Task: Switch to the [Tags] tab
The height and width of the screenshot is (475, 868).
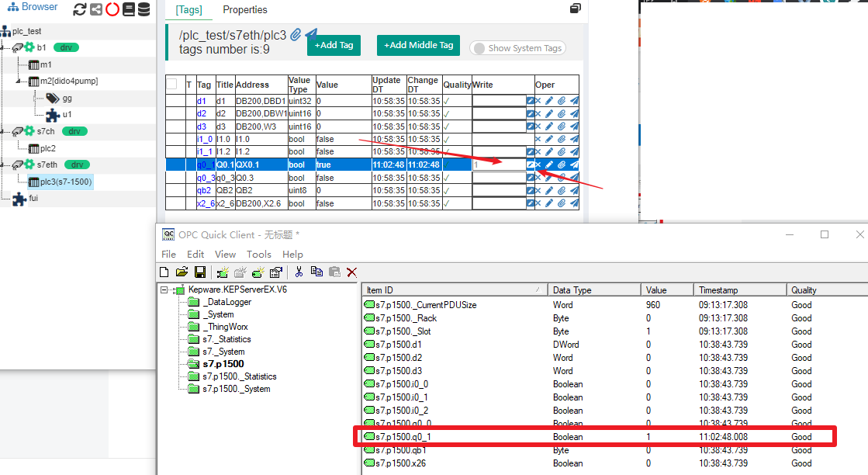Action: 188,10
